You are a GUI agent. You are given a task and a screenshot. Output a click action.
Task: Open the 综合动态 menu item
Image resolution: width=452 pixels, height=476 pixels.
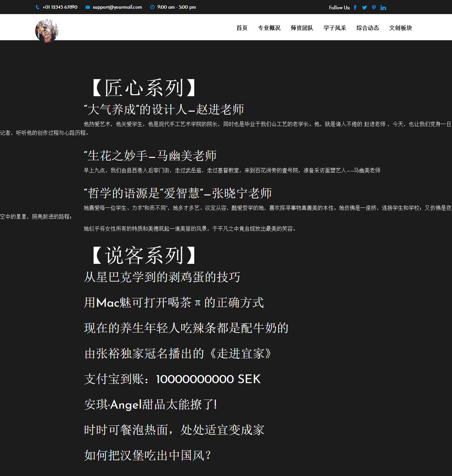tap(368, 28)
